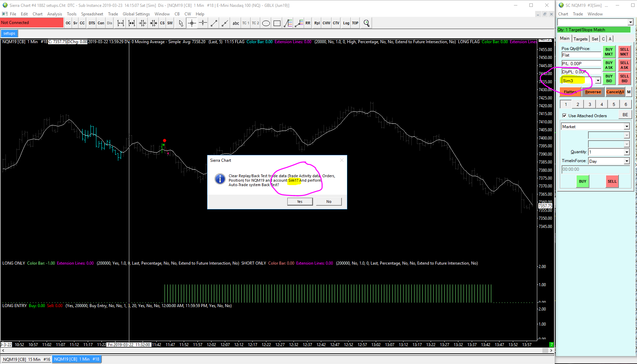Click the TC 2 toolbar button
This screenshot has height=364, width=637.
click(255, 23)
